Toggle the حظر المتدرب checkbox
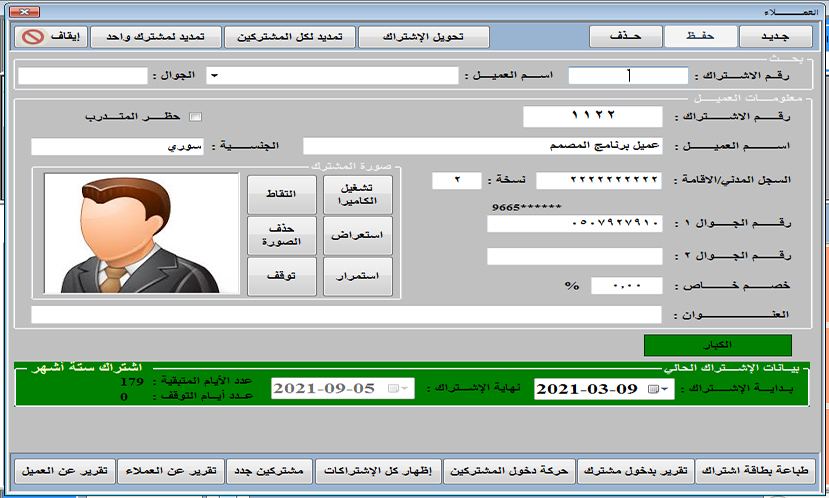Image resolution: width=829 pixels, height=498 pixels. point(195,117)
